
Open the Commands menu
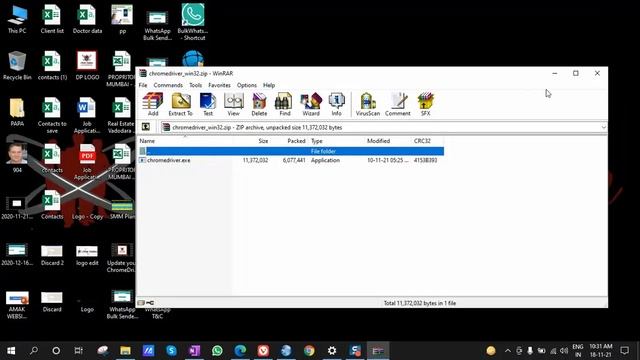(x=168, y=85)
